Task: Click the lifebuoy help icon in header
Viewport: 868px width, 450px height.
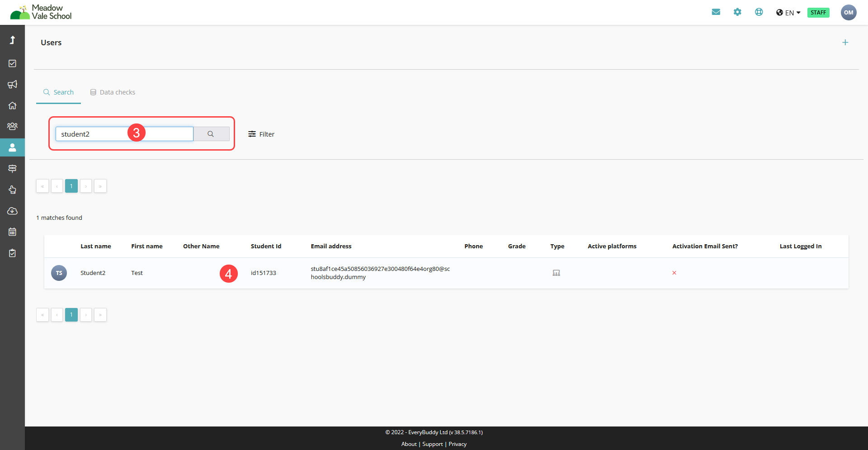Action: pyautogui.click(x=759, y=12)
